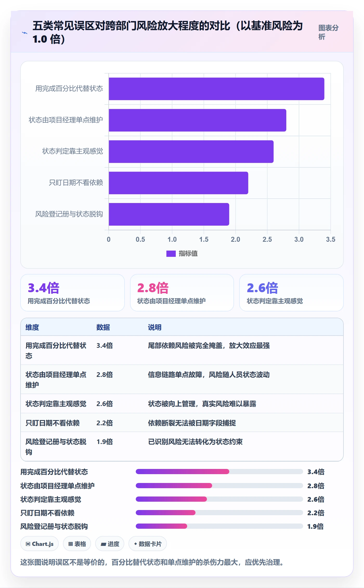Viewport: 364px width, 588px height.
Task: Click the 状态由项目经理单点维护 chart bar
Action: click(x=197, y=120)
